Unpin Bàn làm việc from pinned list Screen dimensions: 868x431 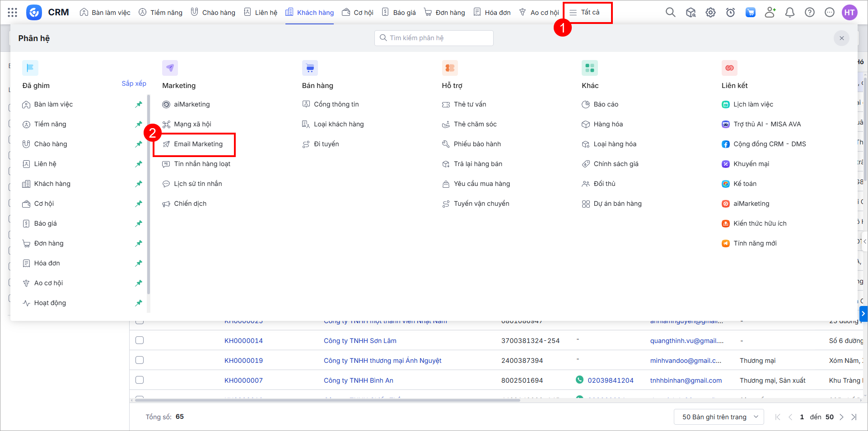coord(139,104)
